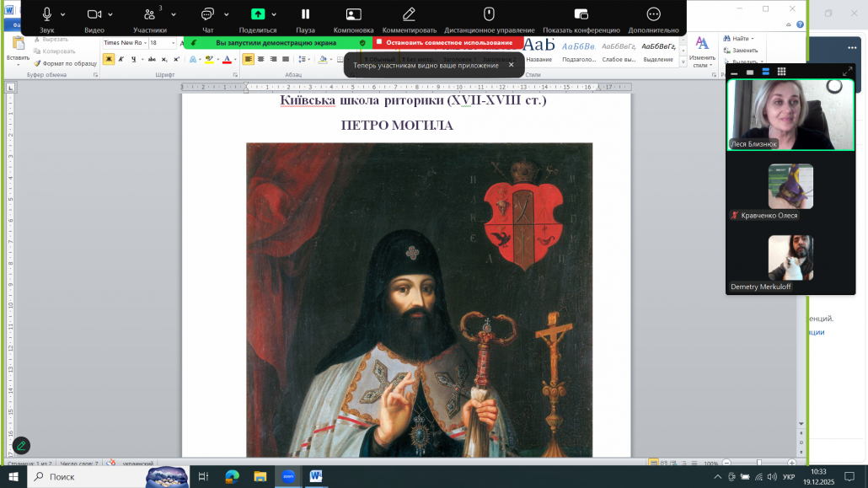Image resolution: width=868 pixels, height=488 pixels.
Task: Mute microphone via the Звук icon
Action: [46, 14]
